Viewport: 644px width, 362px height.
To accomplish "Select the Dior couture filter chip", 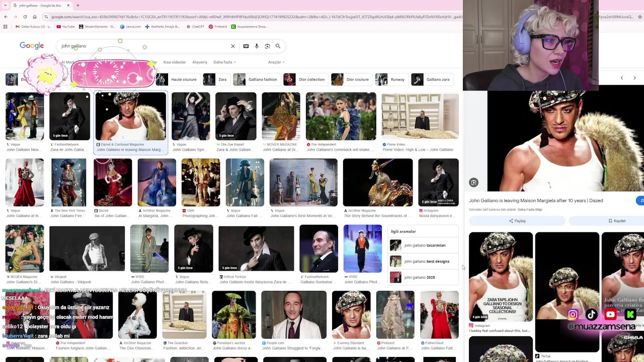I will pos(351,79).
